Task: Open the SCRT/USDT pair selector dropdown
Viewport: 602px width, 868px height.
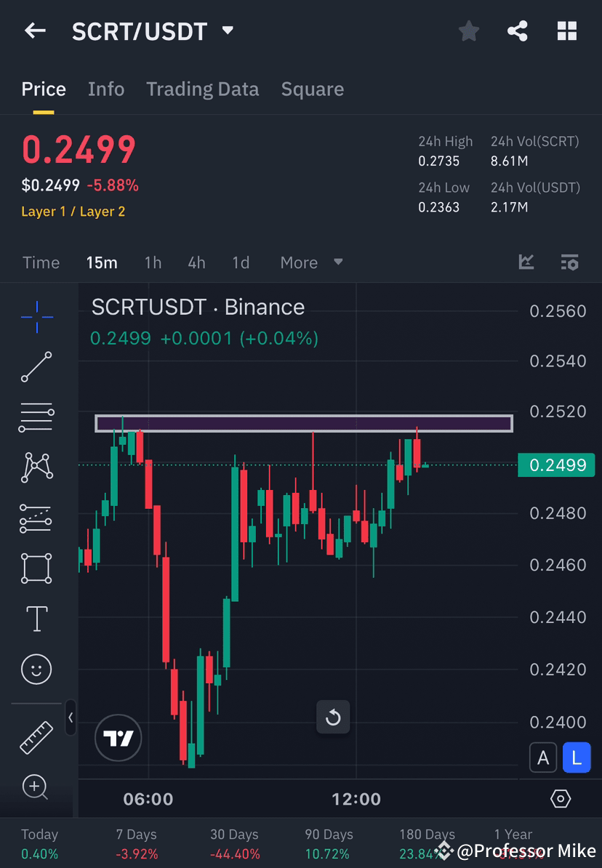Action: click(226, 31)
